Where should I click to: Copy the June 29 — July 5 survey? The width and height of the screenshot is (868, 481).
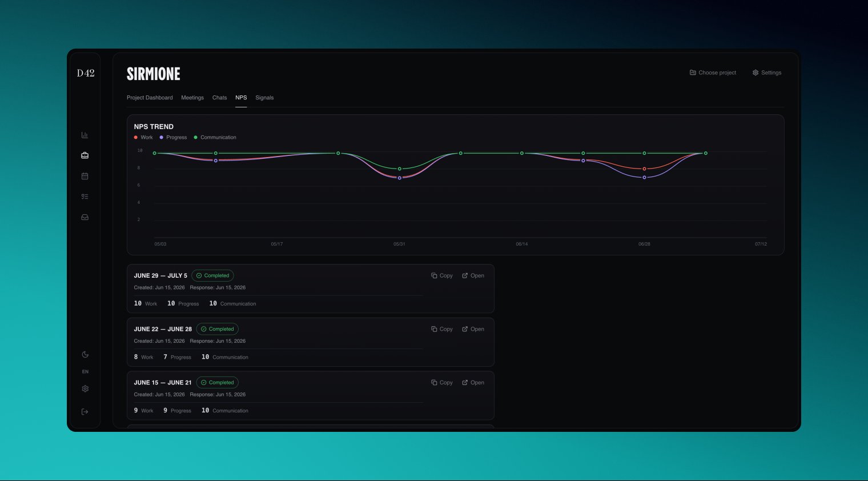pyautogui.click(x=442, y=275)
